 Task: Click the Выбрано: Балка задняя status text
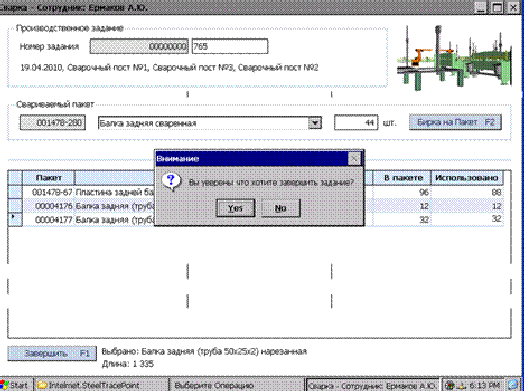click(x=204, y=352)
